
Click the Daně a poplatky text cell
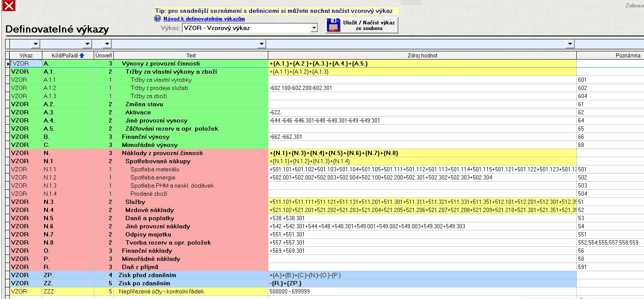191,218
